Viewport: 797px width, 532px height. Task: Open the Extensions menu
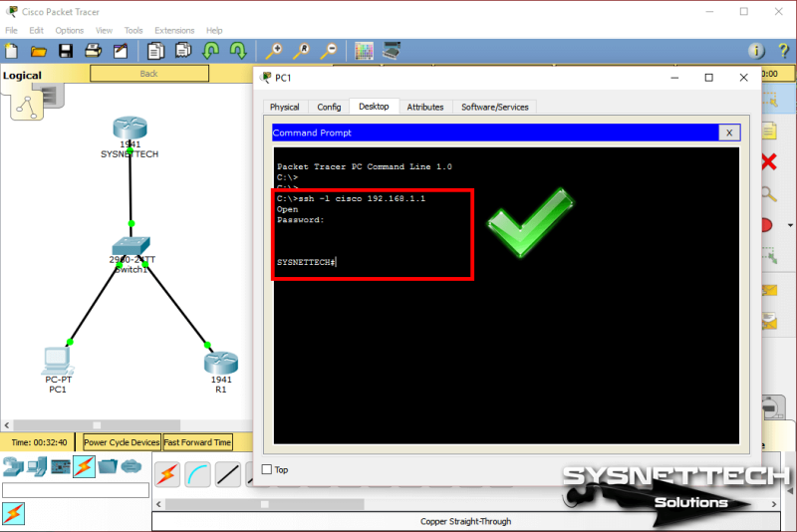point(174,30)
